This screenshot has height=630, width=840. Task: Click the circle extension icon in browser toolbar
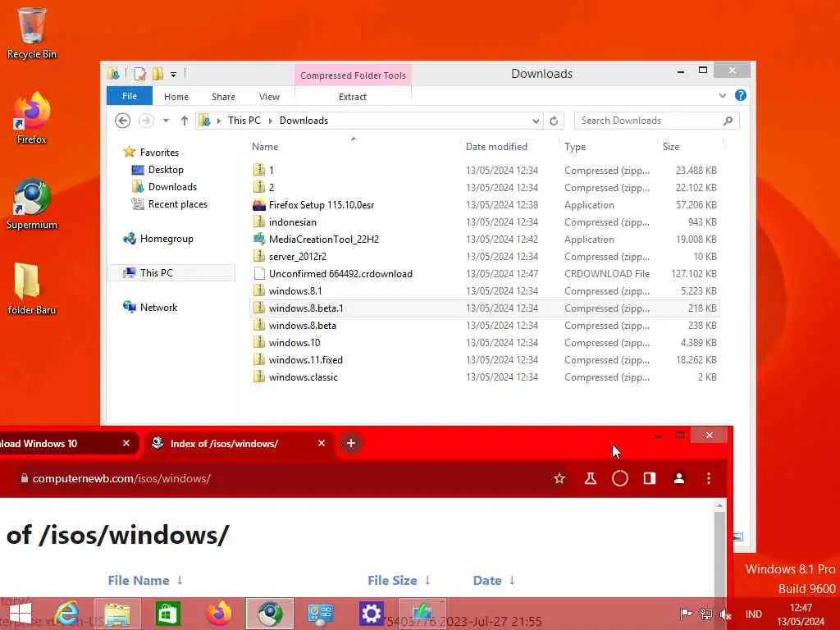point(620,478)
